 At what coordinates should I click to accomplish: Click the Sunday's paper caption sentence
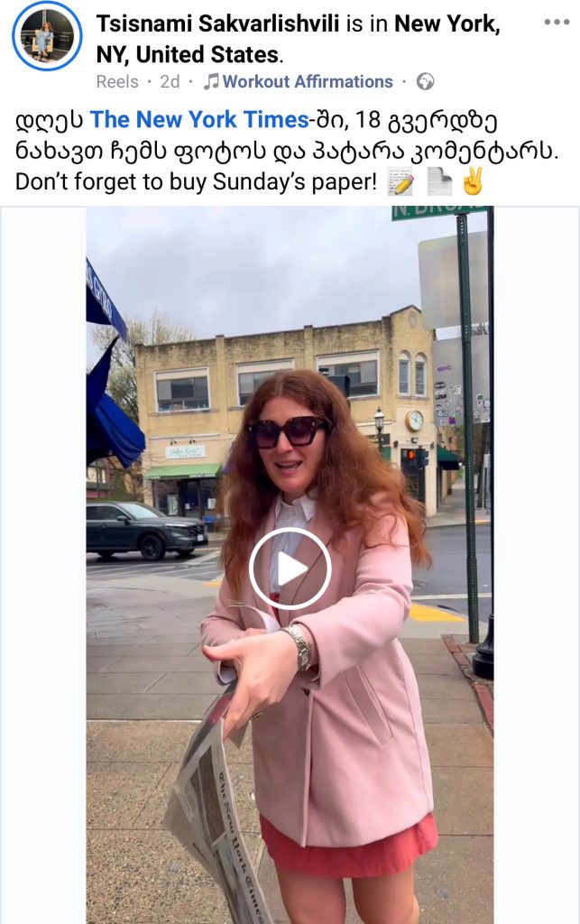196,181
